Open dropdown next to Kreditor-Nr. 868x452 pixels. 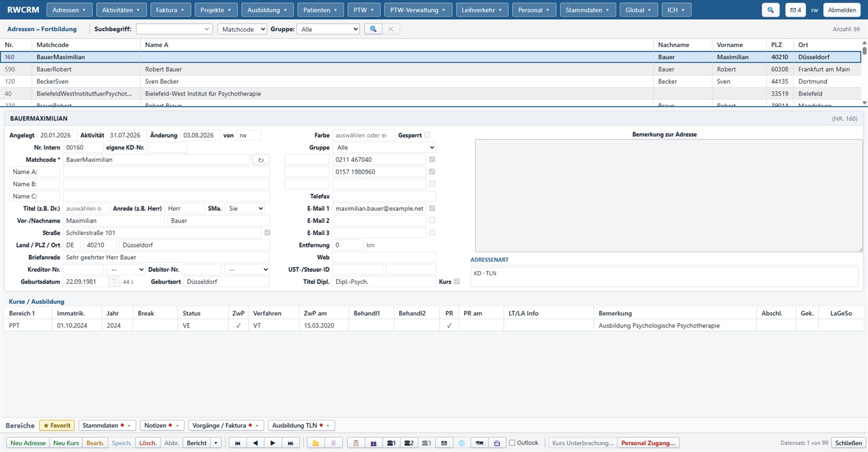(x=125, y=270)
